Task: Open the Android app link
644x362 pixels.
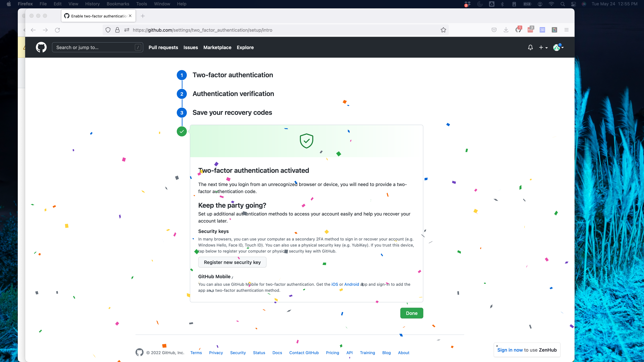Action: pyautogui.click(x=352, y=284)
